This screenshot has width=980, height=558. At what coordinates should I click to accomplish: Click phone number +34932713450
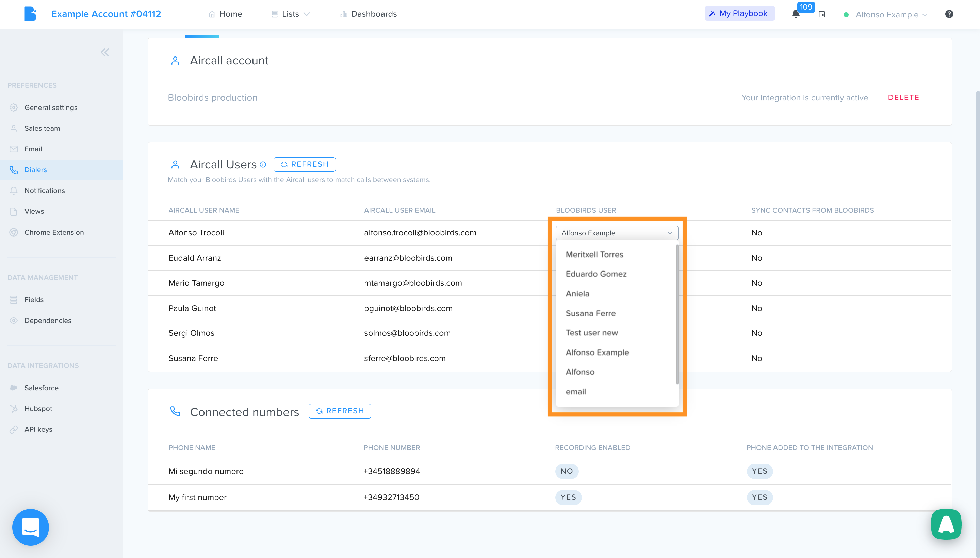(391, 497)
